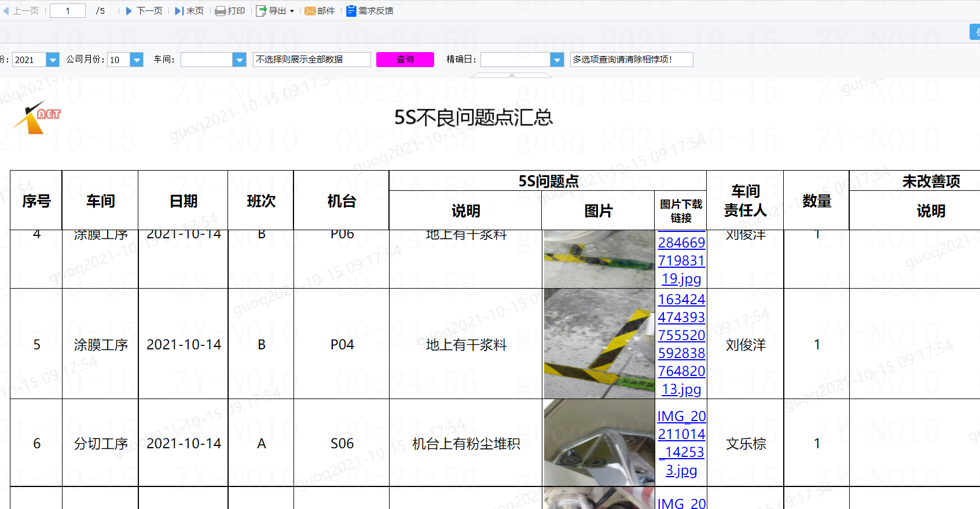Open image link ending in 13.jpg
Screen dimensions: 980x509
point(681,344)
